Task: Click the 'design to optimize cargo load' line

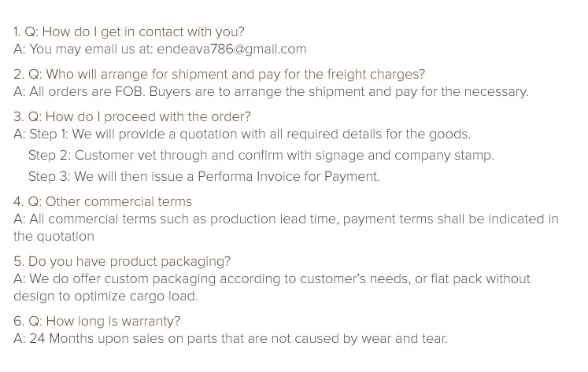Action: click(x=105, y=296)
